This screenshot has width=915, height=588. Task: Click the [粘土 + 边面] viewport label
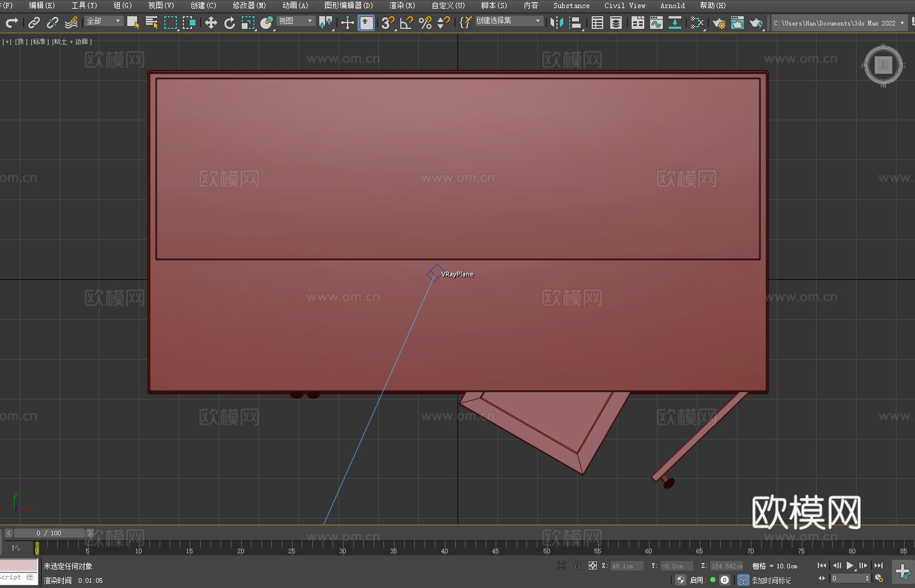click(72, 42)
